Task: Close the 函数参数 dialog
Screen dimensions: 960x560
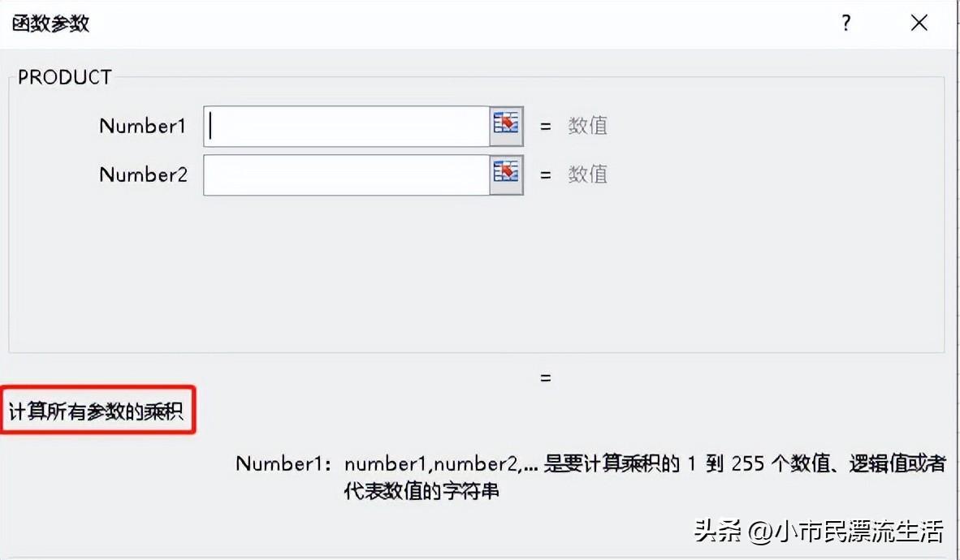Action: tap(919, 24)
